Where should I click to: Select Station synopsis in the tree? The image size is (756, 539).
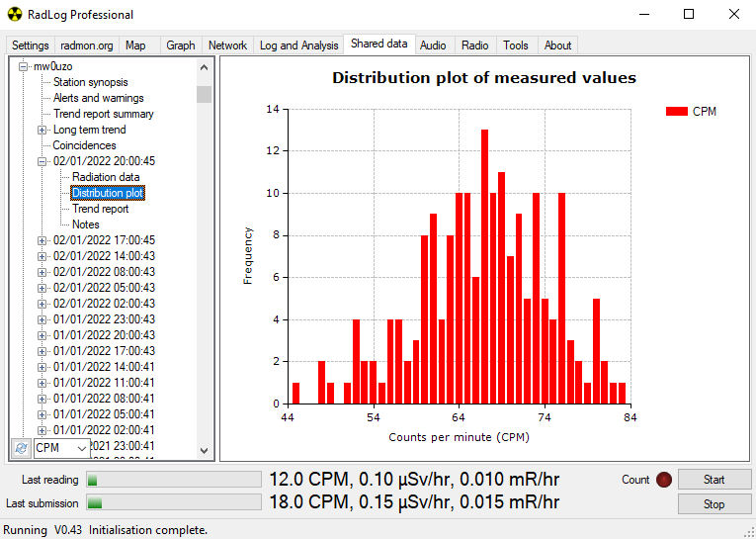pyautogui.click(x=91, y=82)
